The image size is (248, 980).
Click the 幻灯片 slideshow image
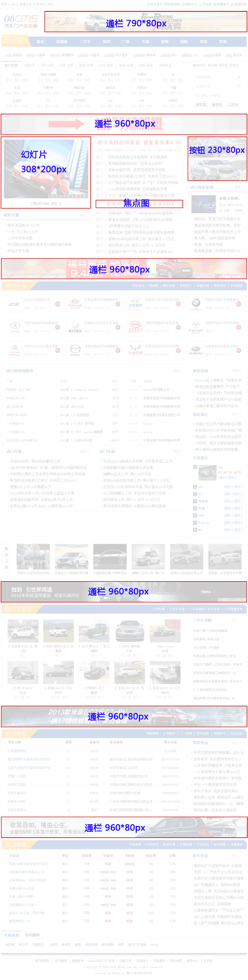[x=46, y=168]
